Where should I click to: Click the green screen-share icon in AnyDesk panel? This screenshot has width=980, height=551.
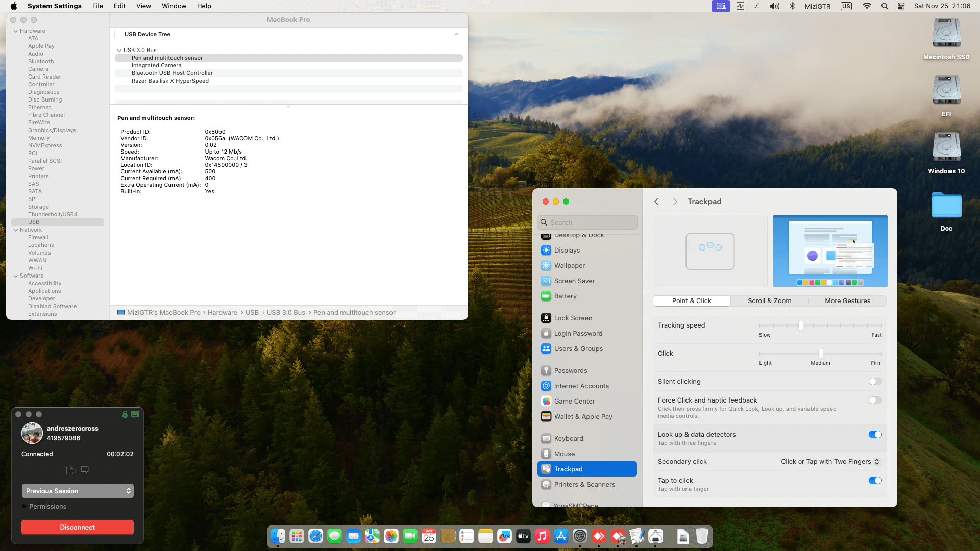tap(135, 415)
